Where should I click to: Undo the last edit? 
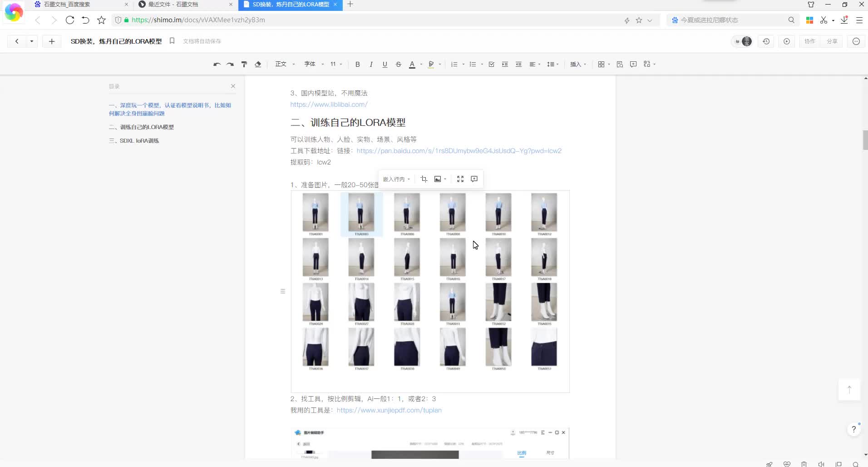217,64
